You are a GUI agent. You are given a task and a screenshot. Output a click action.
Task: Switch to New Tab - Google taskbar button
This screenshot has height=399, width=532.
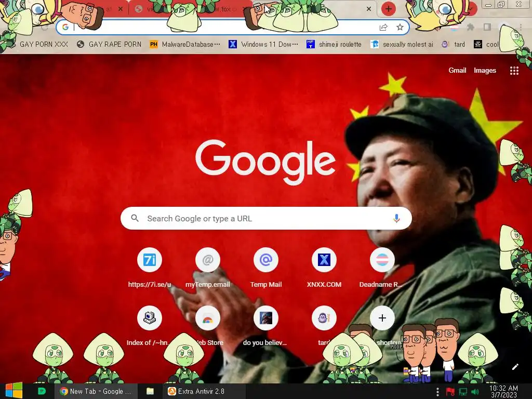(x=96, y=391)
